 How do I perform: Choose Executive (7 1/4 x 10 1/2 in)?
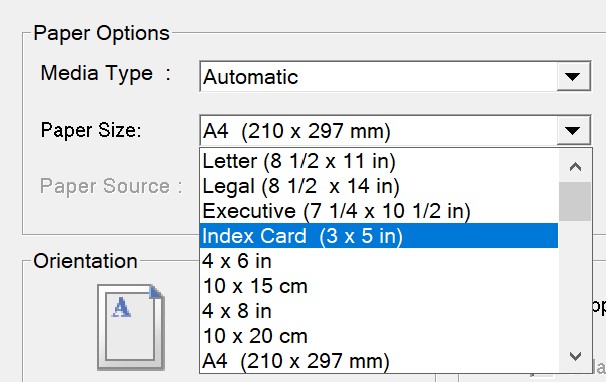[x=379, y=211]
